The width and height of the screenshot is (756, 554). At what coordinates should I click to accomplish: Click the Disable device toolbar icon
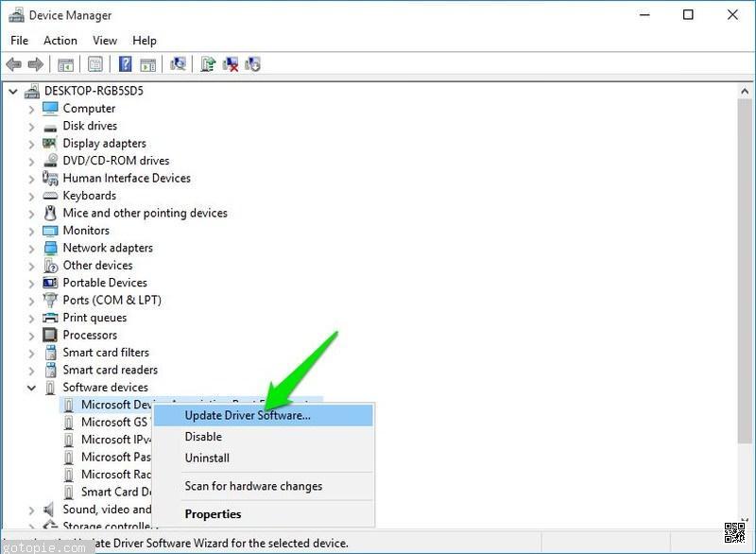[252, 64]
